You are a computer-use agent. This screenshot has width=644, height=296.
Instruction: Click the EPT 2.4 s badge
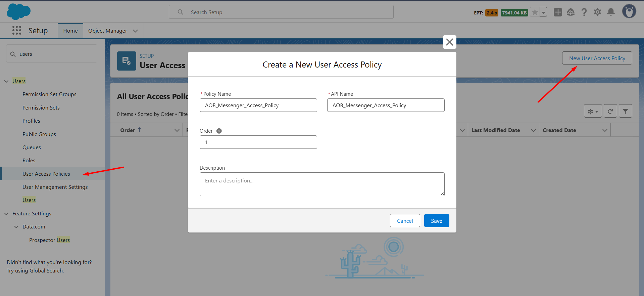pos(492,13)
